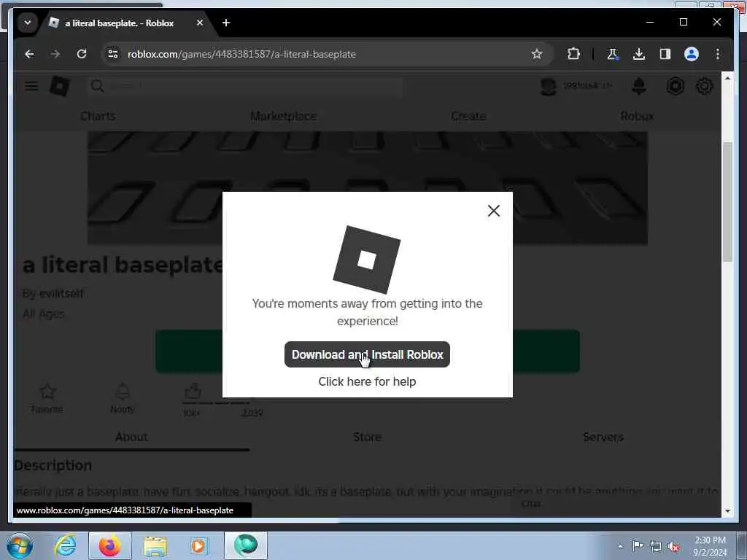Viewport: 747px width, 560px height.
Task: Click the green Play button behind dialog
Action: click(367, 351)
